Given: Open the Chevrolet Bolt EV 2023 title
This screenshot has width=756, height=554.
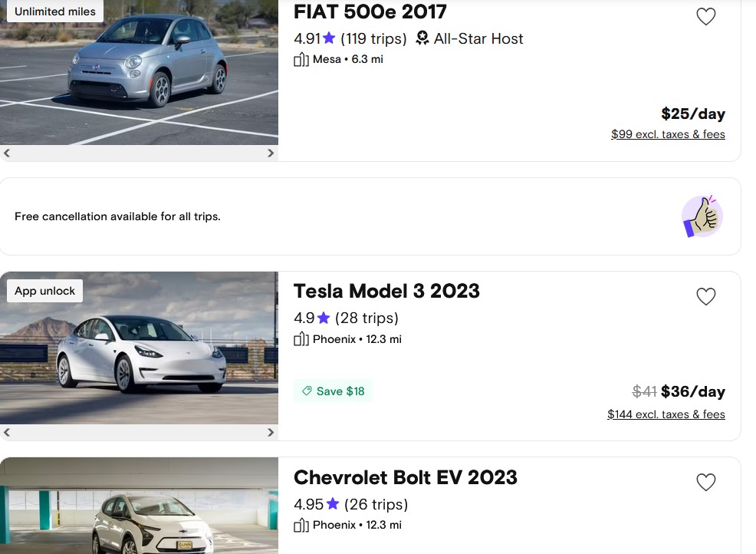Looking at the screenshot, I should pos(405,477).
